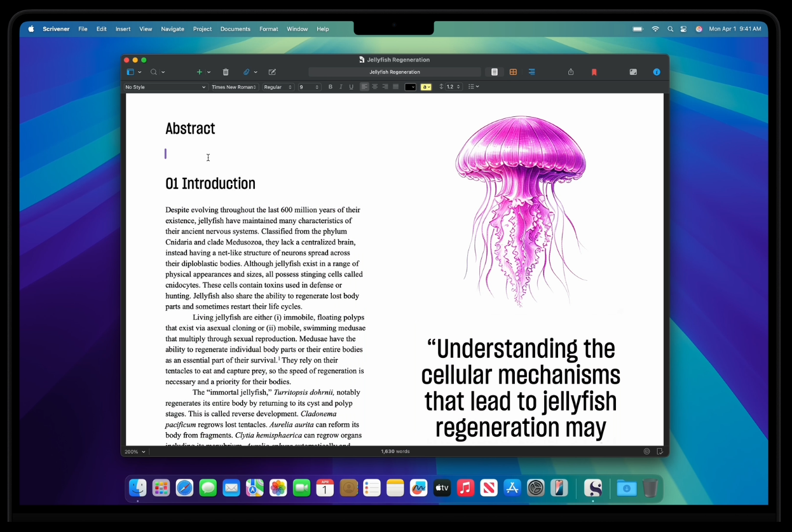Move item to trash with toolbar icon
The image size is (792, 532).
pos(226,72)
